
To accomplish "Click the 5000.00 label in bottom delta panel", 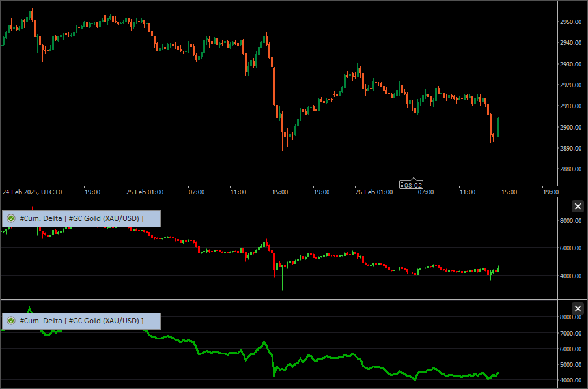I will (571, 365).
